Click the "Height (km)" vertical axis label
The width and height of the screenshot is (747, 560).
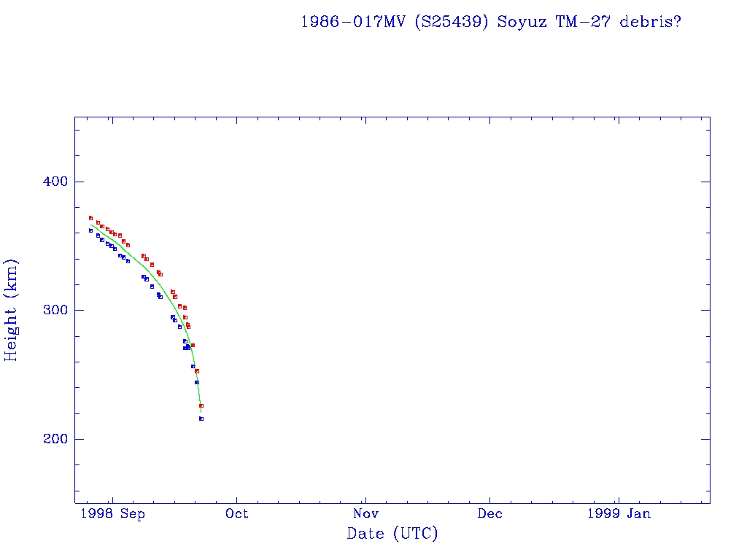click(11, 310)
